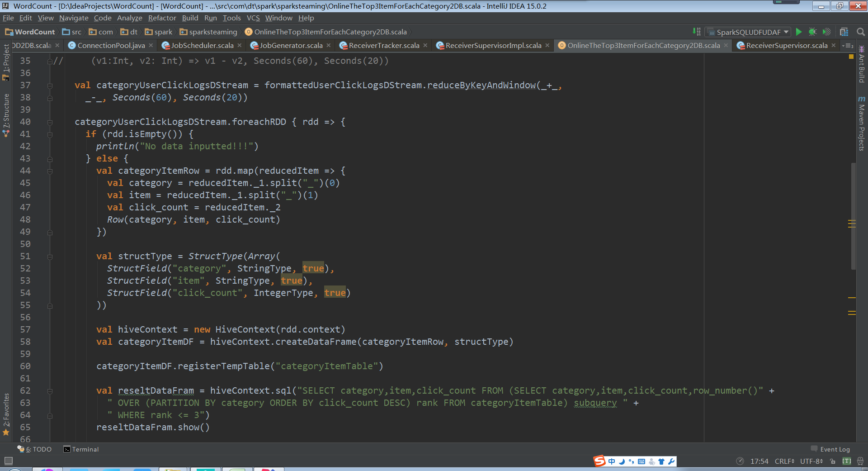Close the JobScheduler.scala tab
Screen dimensions: 868x471
pos(240,45)
